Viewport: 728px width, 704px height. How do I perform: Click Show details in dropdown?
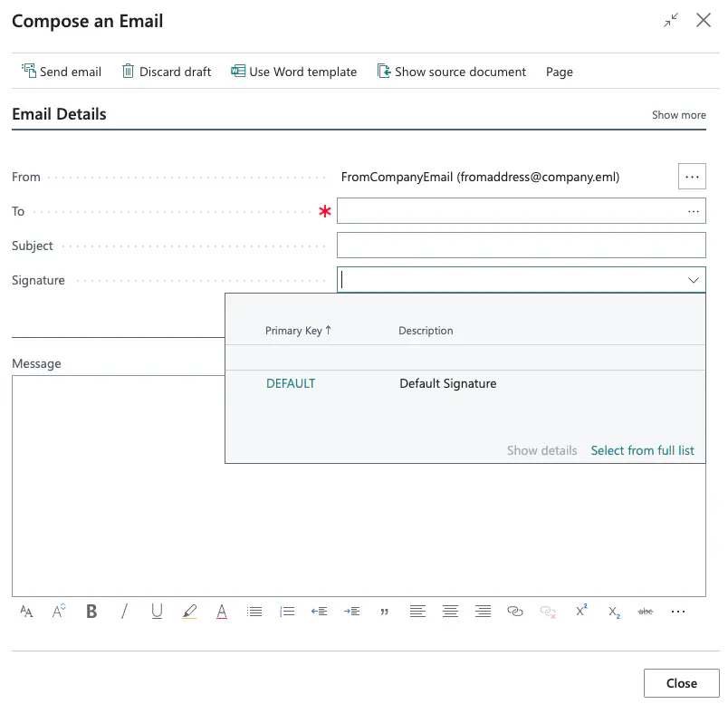click(x=541, y=450)
